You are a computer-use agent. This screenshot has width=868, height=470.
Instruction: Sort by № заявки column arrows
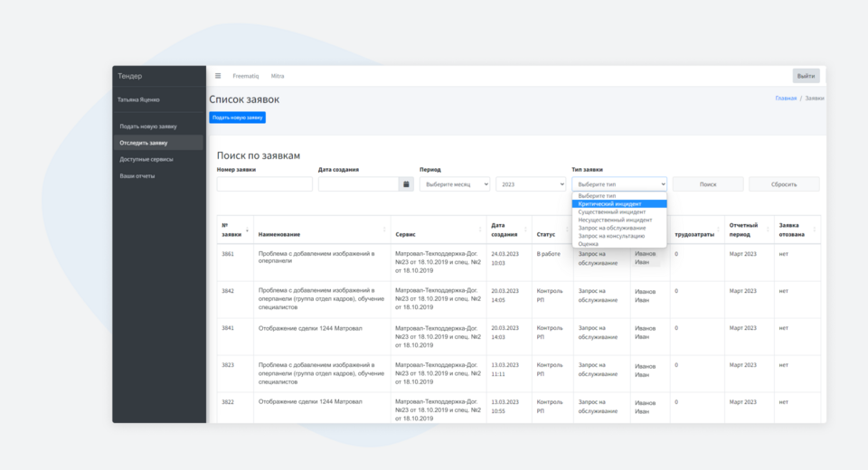[x=248, y=230]
